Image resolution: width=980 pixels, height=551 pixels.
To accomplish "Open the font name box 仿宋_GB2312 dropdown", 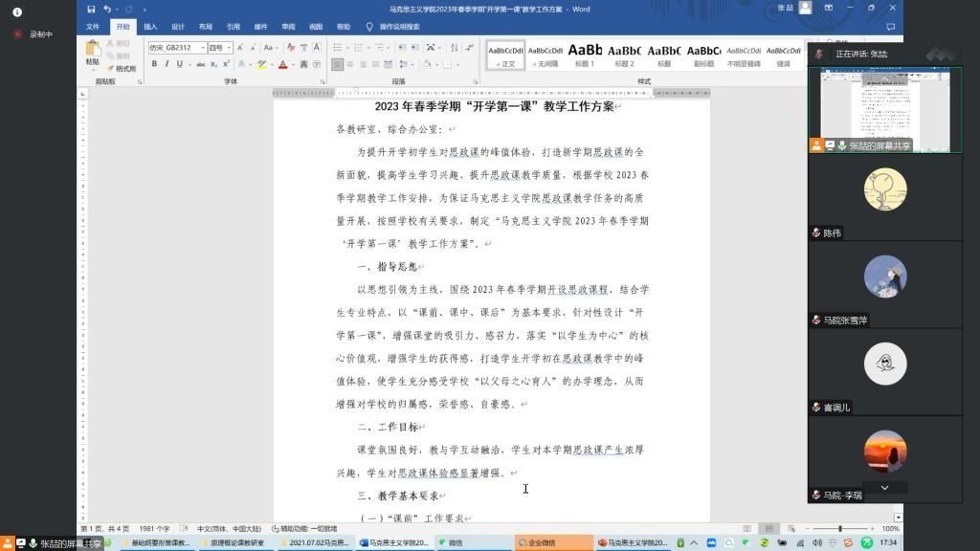I will [203, 48].
